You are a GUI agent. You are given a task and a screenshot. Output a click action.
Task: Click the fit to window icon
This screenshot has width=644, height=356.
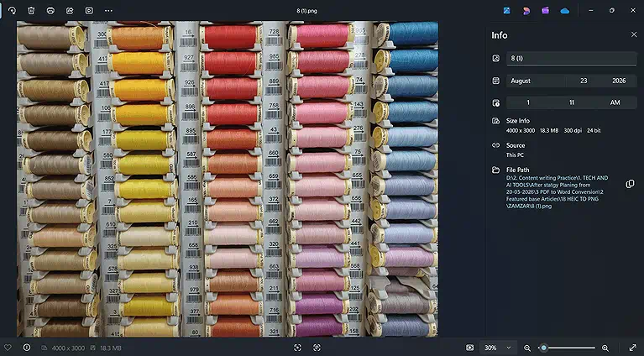(297, 348)
